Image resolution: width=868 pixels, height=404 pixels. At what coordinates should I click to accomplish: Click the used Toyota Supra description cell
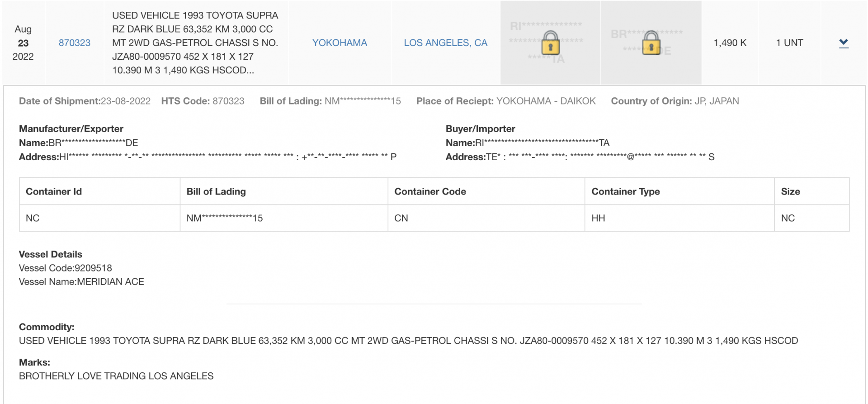[x=196, y=43]
